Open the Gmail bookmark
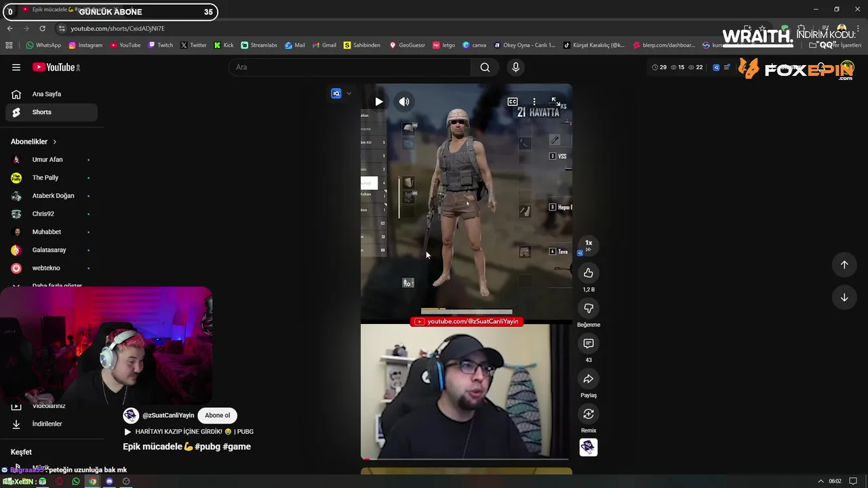Viewport: 868px width, 488px height. point(323,45)
